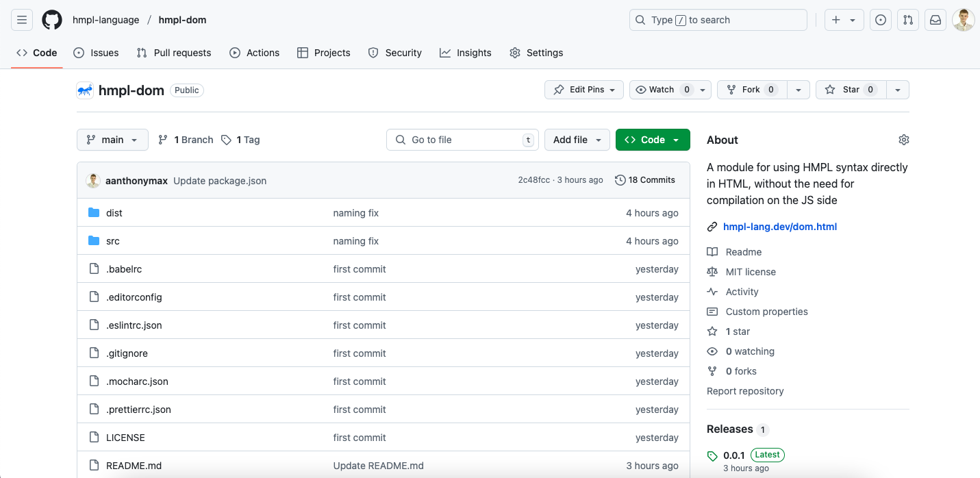Open the Releases section heading

point(729,429)
